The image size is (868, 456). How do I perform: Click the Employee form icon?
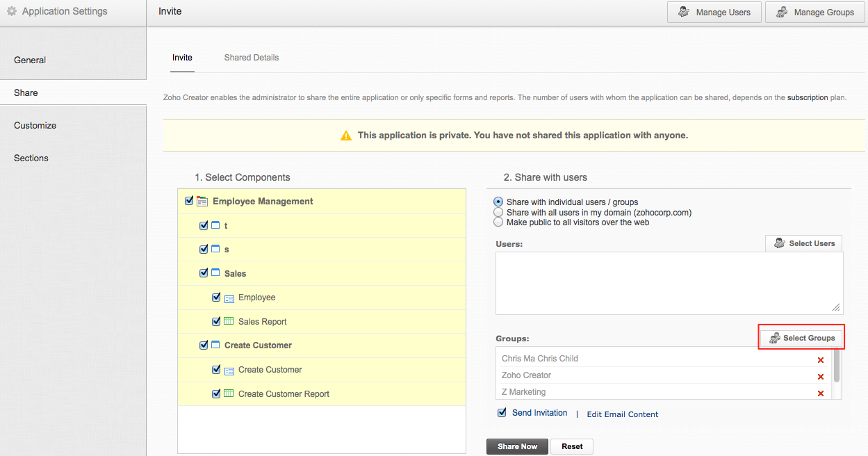click(229, 298)
